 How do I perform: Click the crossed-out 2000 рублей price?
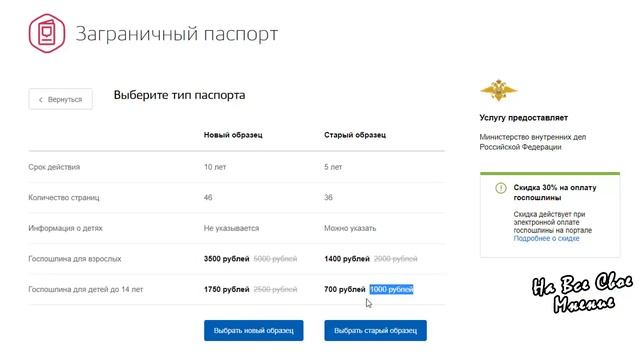tap(396, 259)
